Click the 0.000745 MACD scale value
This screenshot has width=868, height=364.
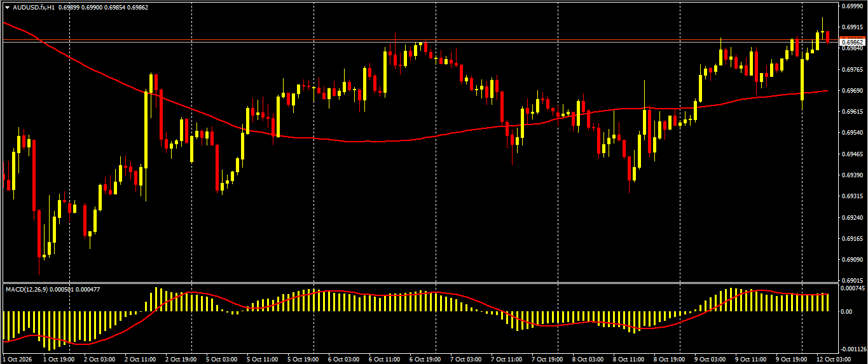pyautogui.click(x=852, y=288)
